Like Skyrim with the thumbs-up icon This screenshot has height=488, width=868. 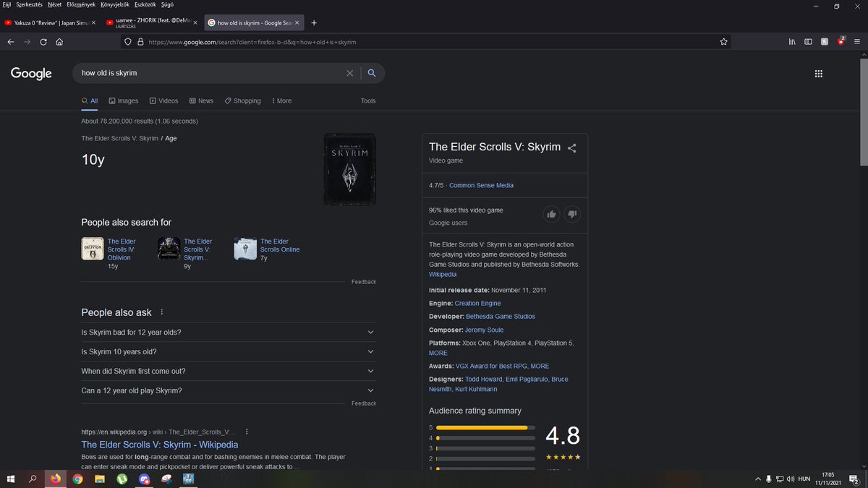coord(551,214)
